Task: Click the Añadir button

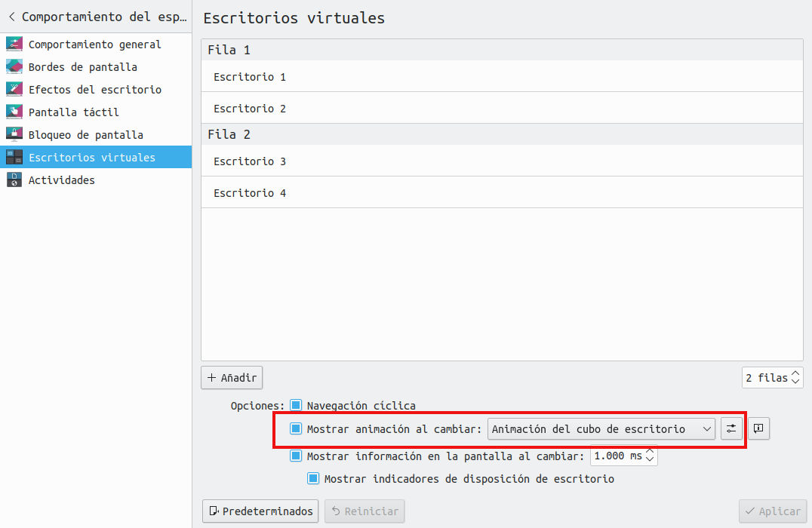Action: [232, 377]
